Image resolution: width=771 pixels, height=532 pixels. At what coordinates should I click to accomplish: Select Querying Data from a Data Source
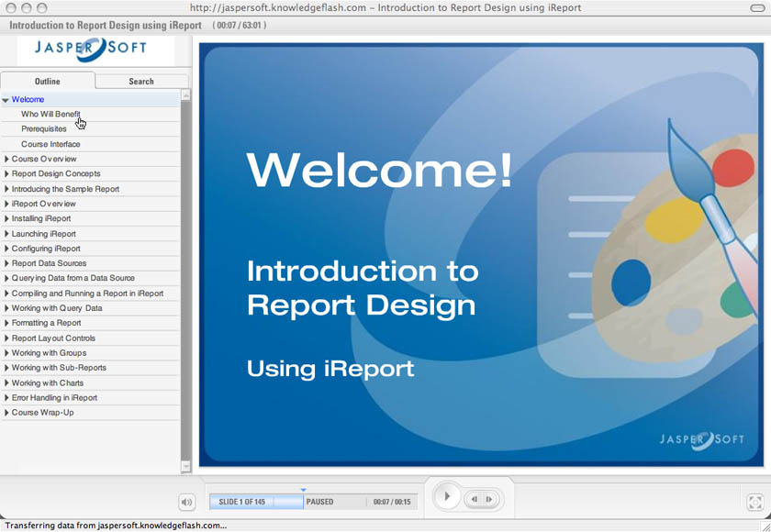click(x=73, y=278)
